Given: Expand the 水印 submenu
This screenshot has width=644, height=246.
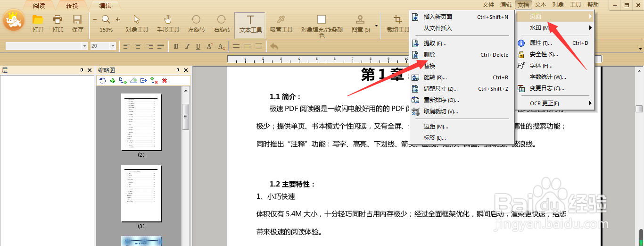Looking at the screenshot, I should 555,28.
